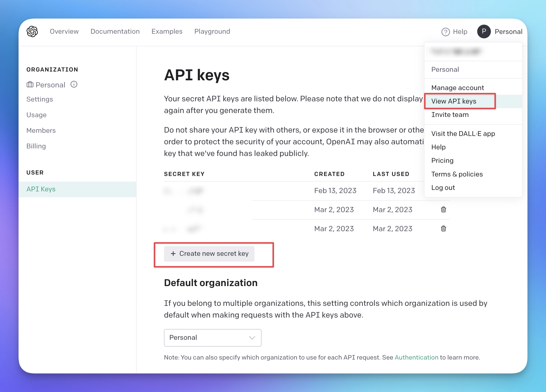Viewport: 546px width, 392px height.
Task: Go to Members in the sidebar
Action: pyautogui.click(x=41, y=130)
